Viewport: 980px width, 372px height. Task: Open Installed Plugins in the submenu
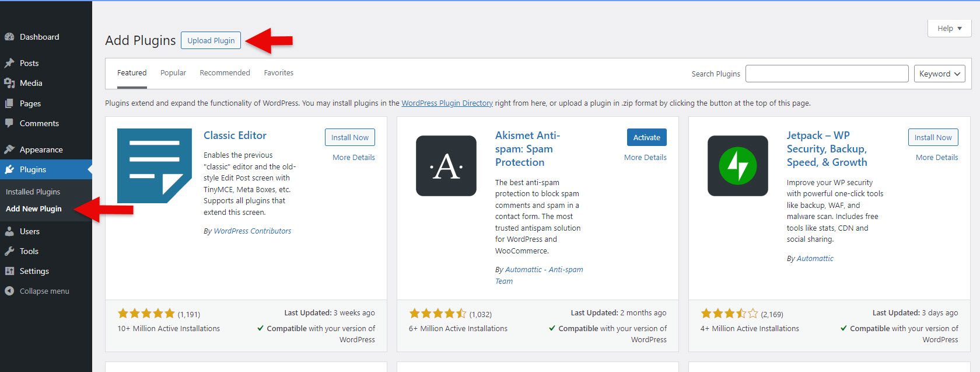pos(33,192)
